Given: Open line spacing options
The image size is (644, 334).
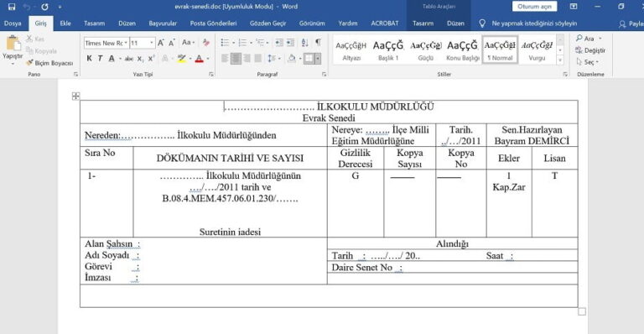Looking at the screenshot, I should [273, 59].
